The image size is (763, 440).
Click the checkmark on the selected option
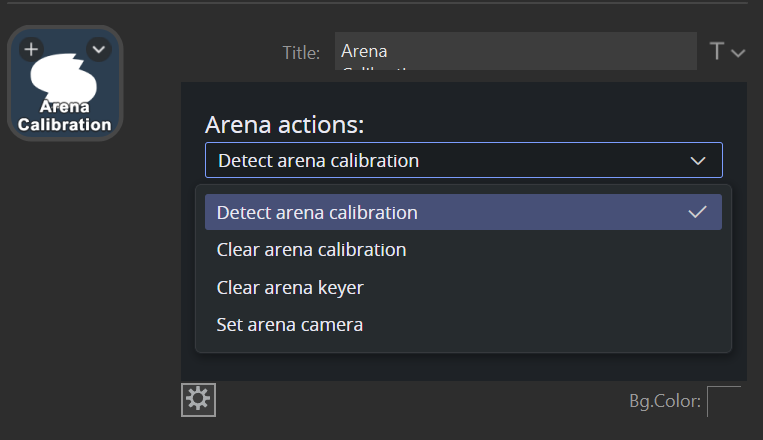tap(698, 212)
